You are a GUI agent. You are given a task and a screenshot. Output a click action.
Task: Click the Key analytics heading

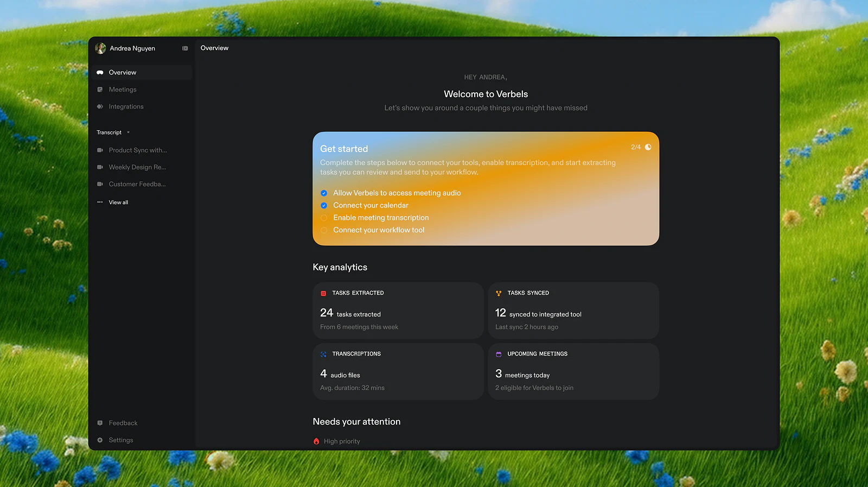tap(340, 267)
